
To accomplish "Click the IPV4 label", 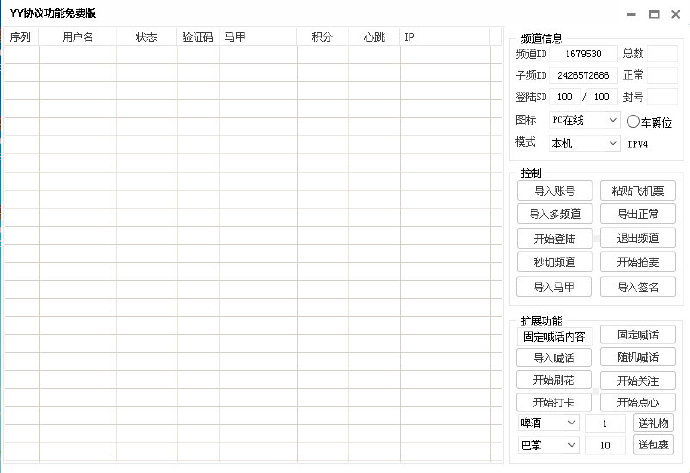I will point(637,144).
